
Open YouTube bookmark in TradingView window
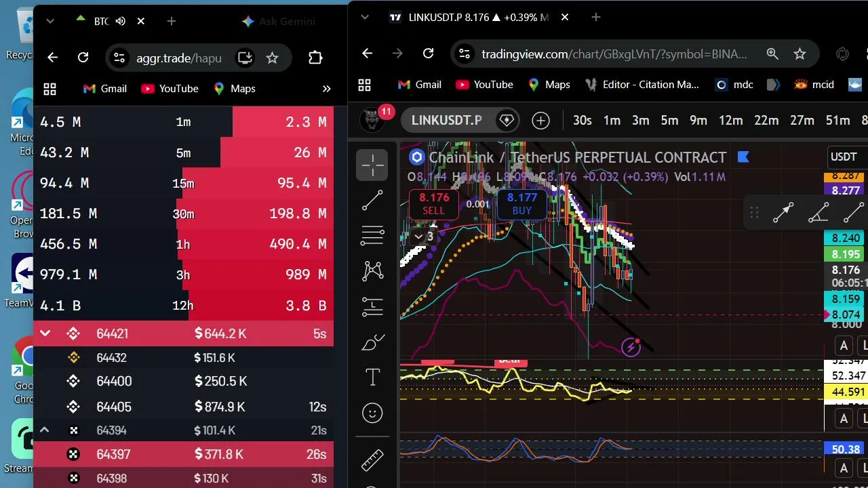pyautogui.click(x=484, y=85)
